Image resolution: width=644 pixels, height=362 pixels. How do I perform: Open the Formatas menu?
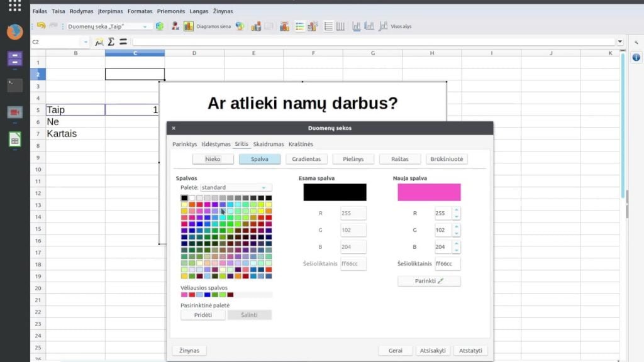coord(140,11)
